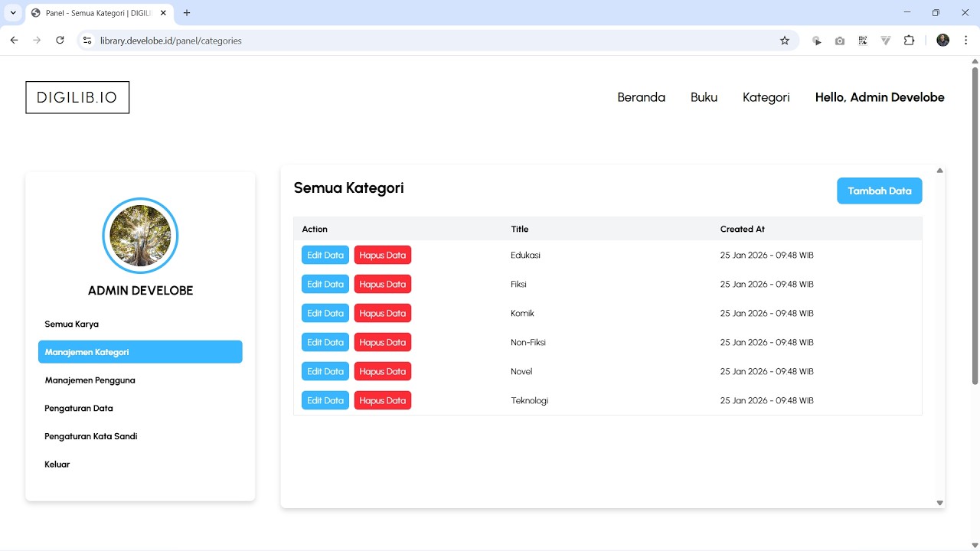Screen dimensions: 980x551
Task: Bookmark this page with the star icon
Action: click(x=785, y=41)
